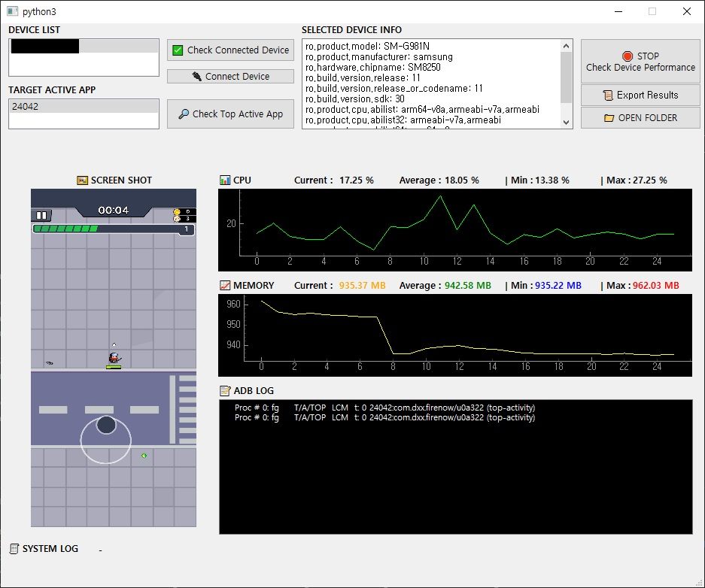The height and width of the screenshot is (588, 705).
Task: Stop the Check Device Performance run
Action: click(x=640, y=62)
